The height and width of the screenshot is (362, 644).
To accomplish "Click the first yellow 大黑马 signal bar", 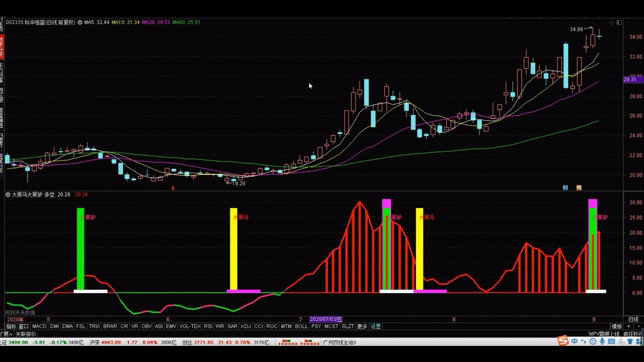I will (x=233, y=249).
